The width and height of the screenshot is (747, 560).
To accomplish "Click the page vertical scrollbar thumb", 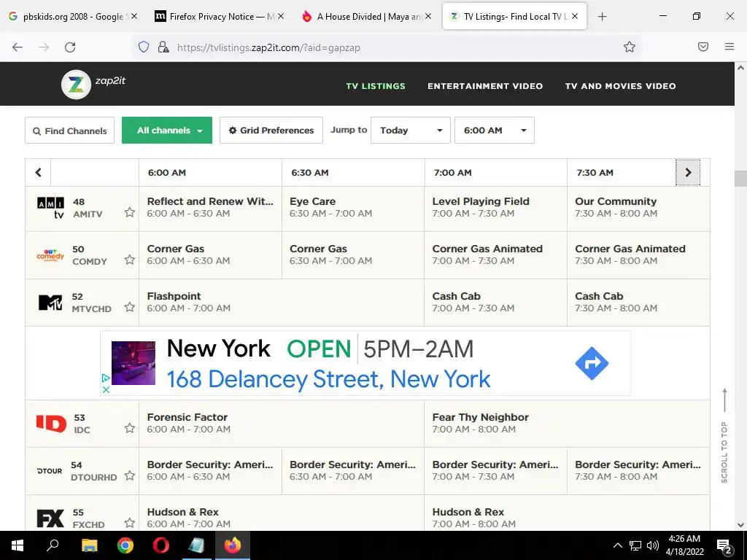I will (740, 179).
